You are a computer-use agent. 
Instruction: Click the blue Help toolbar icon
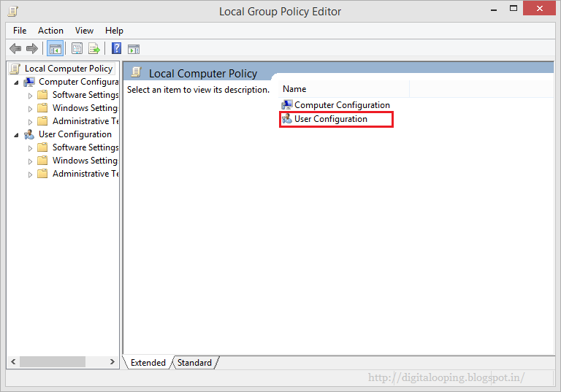coord(116,48)
